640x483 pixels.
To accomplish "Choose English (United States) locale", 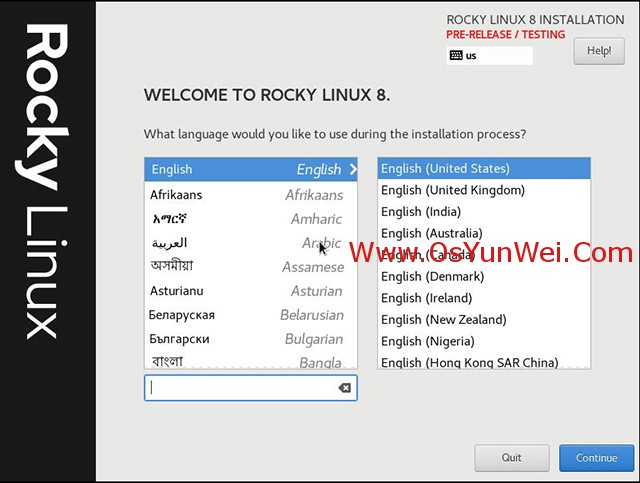I will (x=484, y=168).
